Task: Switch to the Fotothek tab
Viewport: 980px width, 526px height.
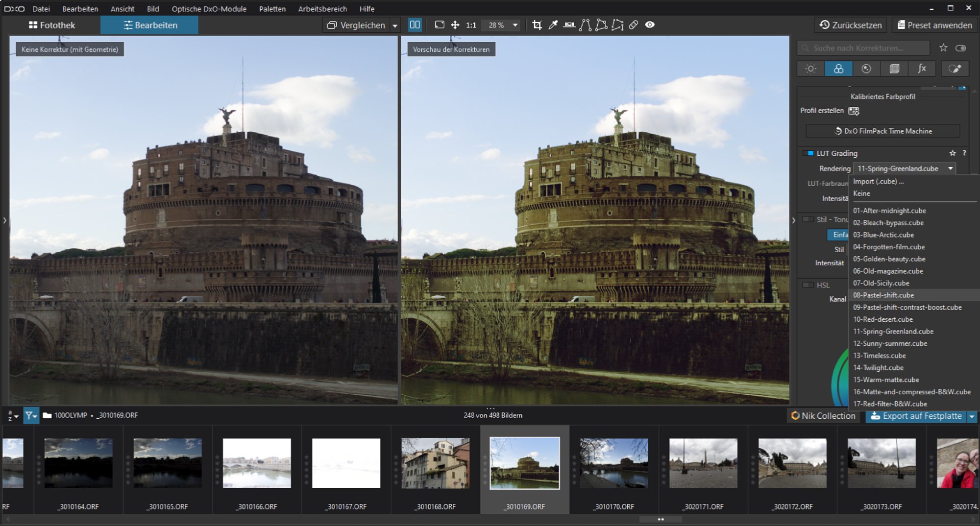Action: (52, 25)
